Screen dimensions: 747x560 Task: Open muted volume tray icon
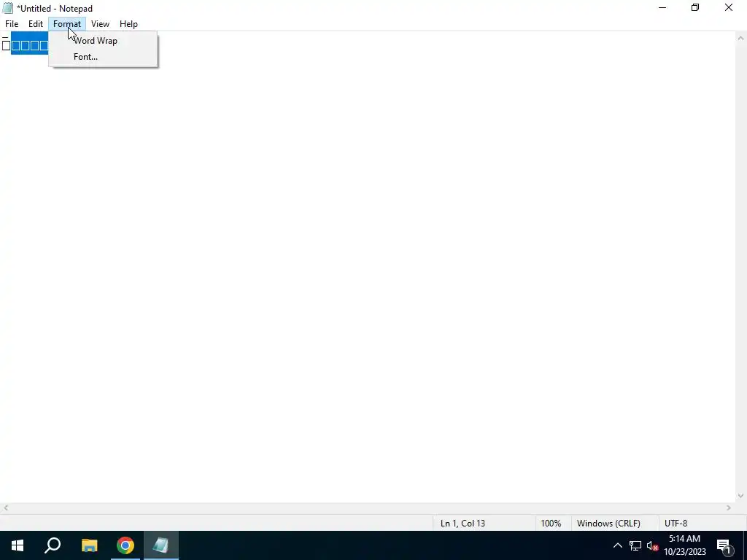pos(652,545)
